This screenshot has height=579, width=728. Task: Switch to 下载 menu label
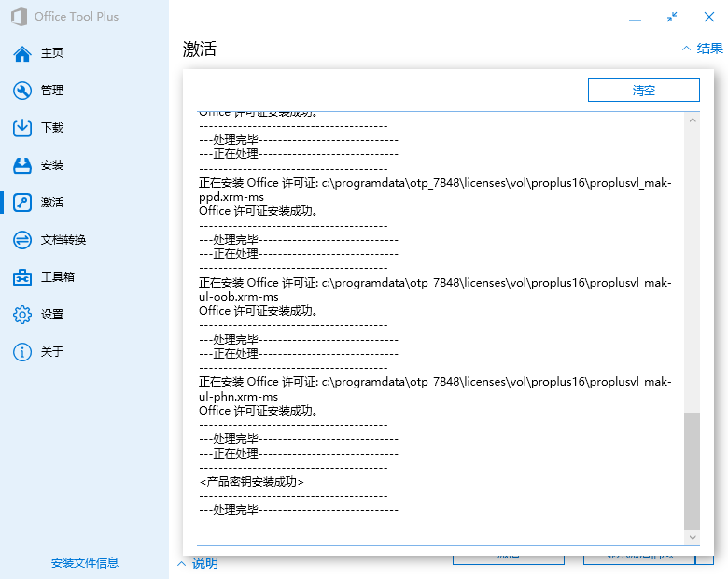[52, 127]
